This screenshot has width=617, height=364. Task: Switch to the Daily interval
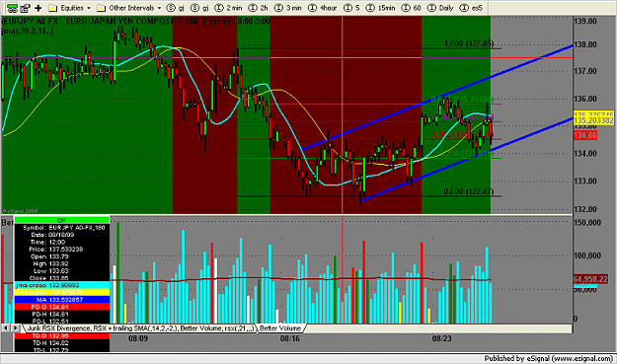[440, 8]
